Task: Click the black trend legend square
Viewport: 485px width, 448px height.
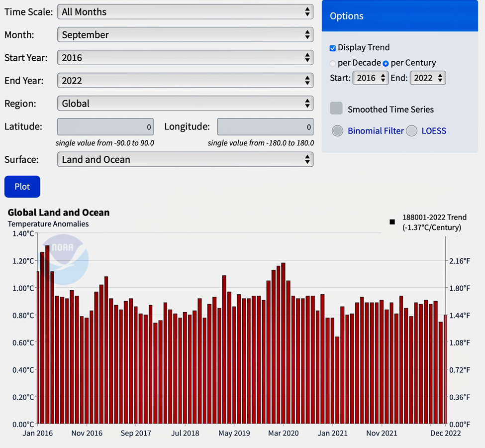Action: tap(392, 222)
